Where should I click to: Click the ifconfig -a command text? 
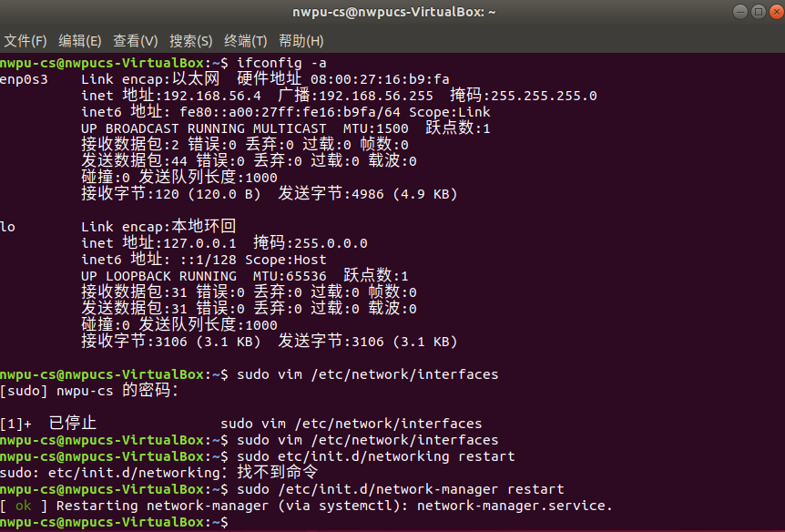(281, 63)
